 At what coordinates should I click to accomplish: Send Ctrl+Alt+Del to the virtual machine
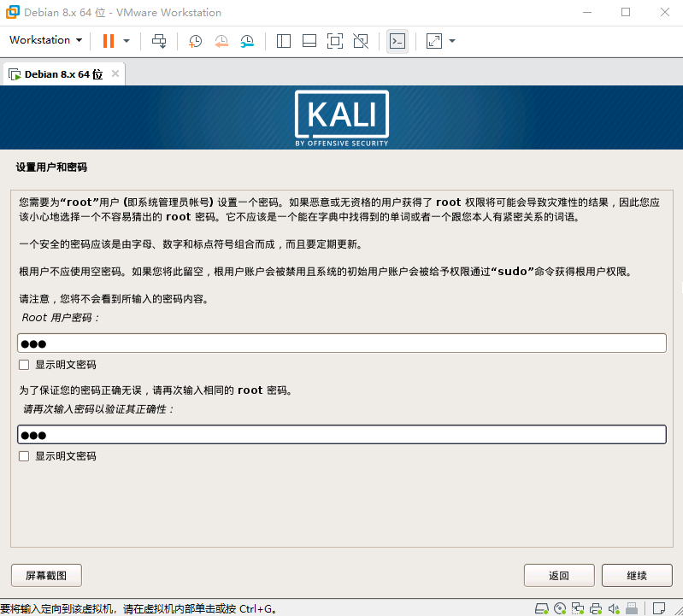159,41
